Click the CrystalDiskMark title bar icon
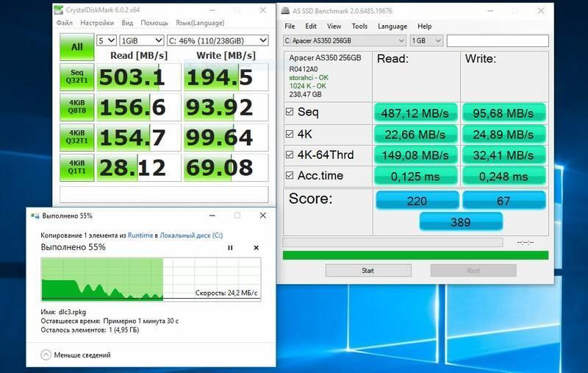 (58, 10)
